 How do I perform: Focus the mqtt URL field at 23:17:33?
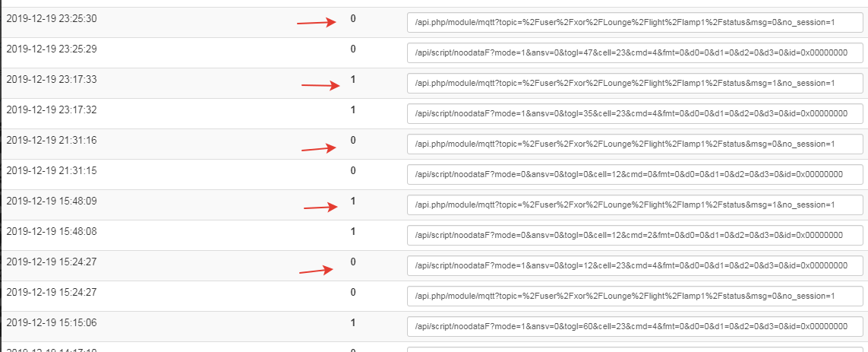point(635,84)
